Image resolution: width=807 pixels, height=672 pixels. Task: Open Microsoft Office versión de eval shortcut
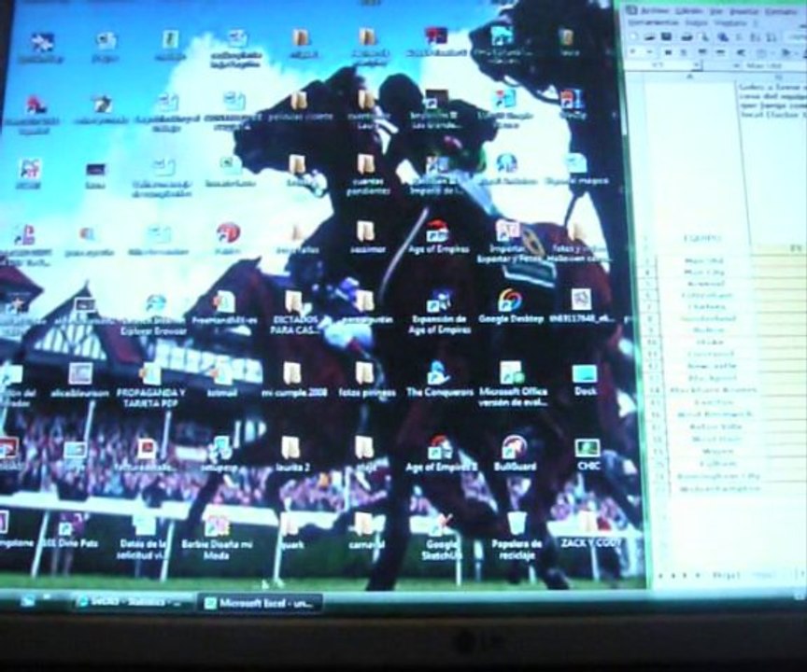[x=513, y=384]
